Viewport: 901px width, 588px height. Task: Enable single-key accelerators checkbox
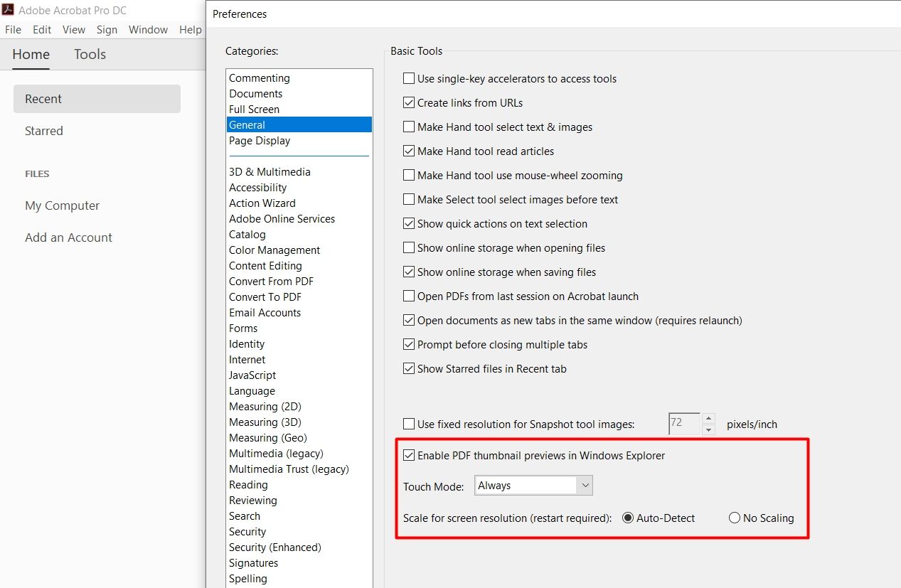click(x=409, y=79)
